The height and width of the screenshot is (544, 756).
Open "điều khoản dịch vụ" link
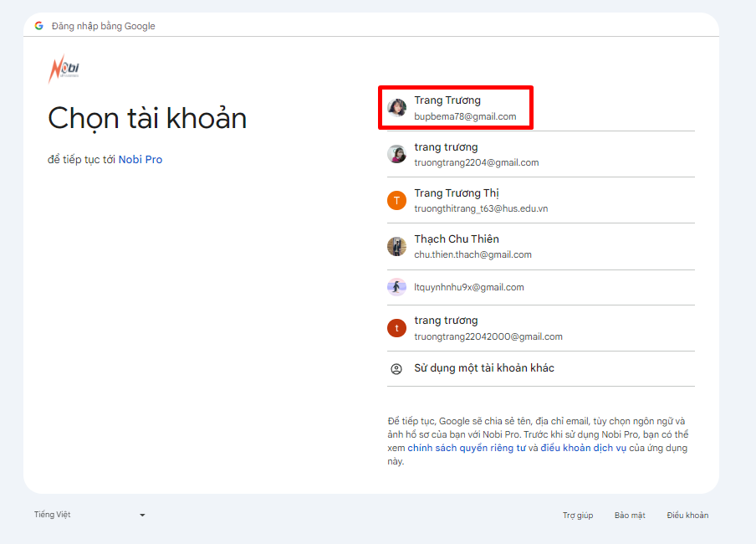[582, 449]
